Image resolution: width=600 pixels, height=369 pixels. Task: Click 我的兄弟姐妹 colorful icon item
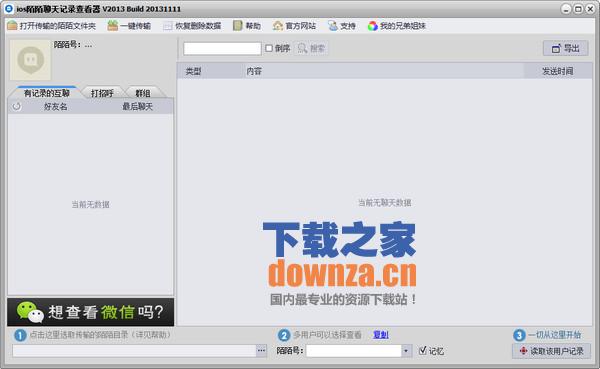coord(397,26)
